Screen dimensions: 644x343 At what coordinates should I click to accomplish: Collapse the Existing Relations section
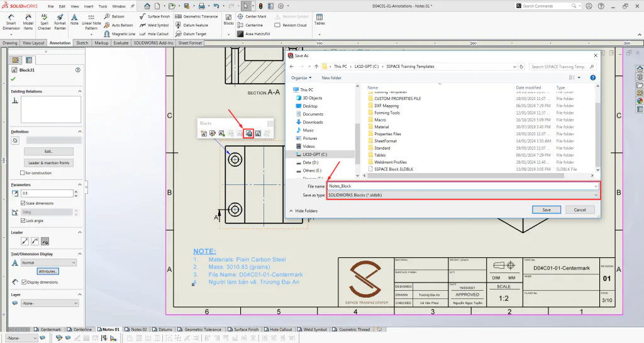coord(80,91)
